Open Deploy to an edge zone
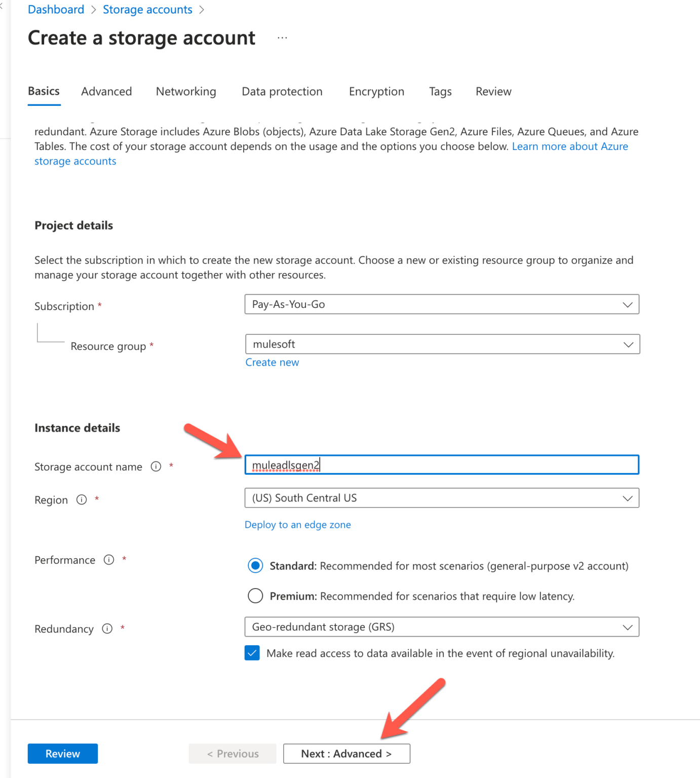The image size is (700, 778). pos(297,525)
